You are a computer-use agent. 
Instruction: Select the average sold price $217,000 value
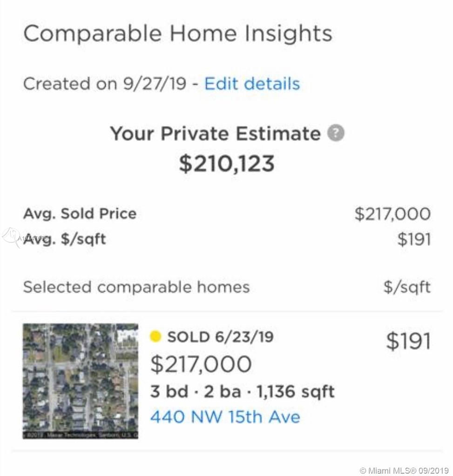tap(392, 214)
